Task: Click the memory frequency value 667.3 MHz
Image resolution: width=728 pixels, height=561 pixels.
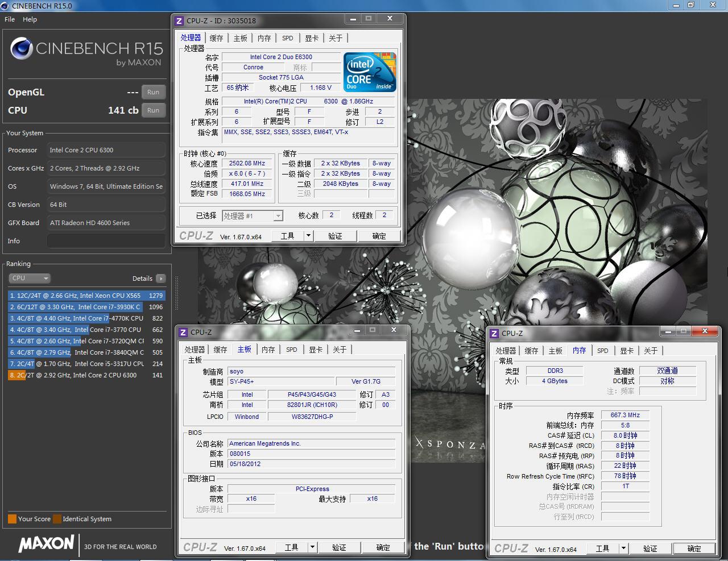Action: point(626,415)
